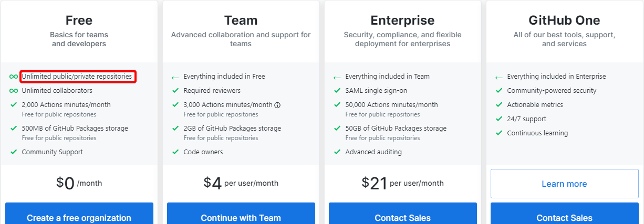The height and width of the screenshot is (224, 644).
Task: Click Advanced collaboration and support for teams subtitle
Action: 241,39
